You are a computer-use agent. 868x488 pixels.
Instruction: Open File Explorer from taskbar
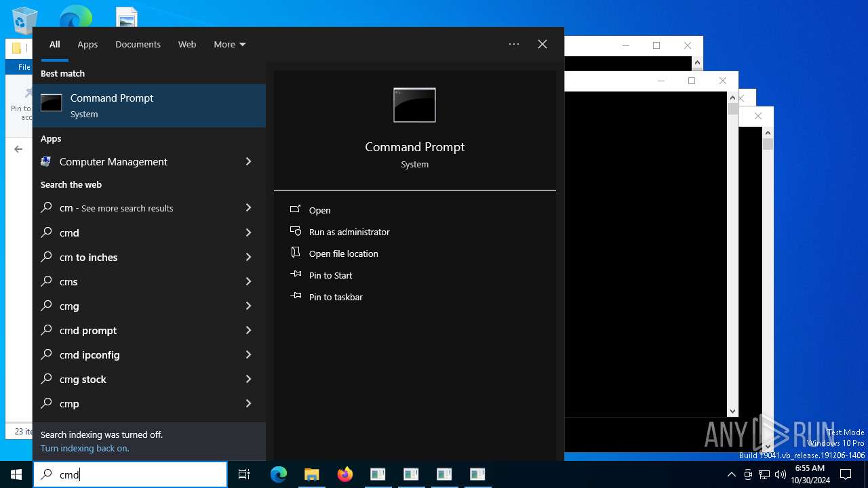(x=311, y=474)
